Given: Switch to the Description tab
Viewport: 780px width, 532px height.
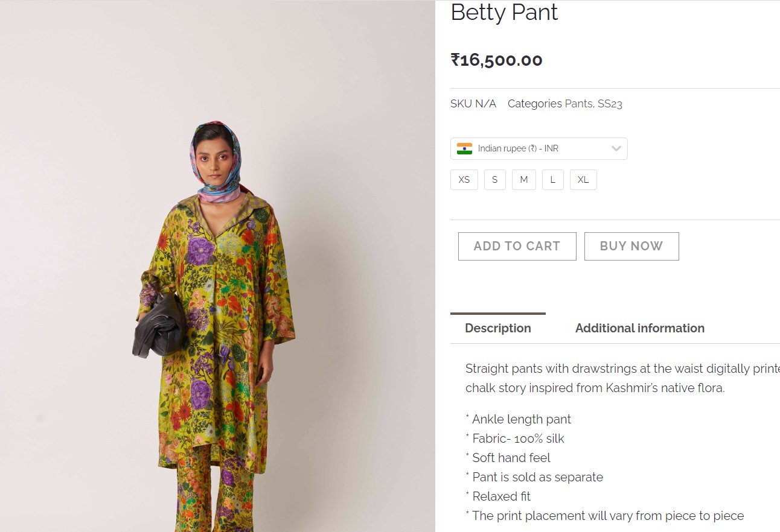Looking at the screenshot, I should point(497,328).
